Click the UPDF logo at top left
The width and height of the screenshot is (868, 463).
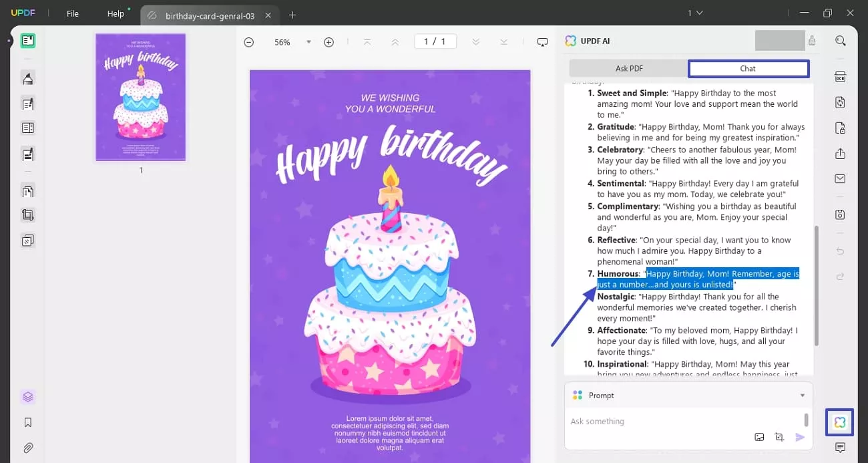click(22, 13)
